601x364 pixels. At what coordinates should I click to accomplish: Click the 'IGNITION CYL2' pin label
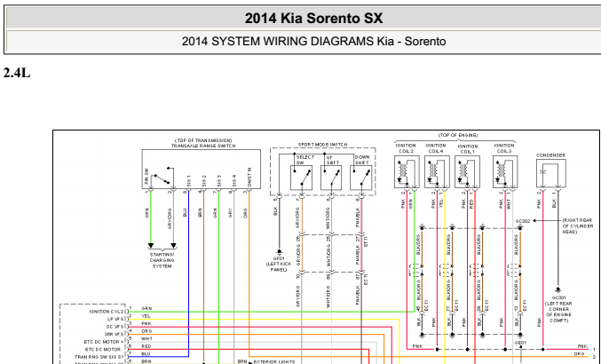[107, 312]
